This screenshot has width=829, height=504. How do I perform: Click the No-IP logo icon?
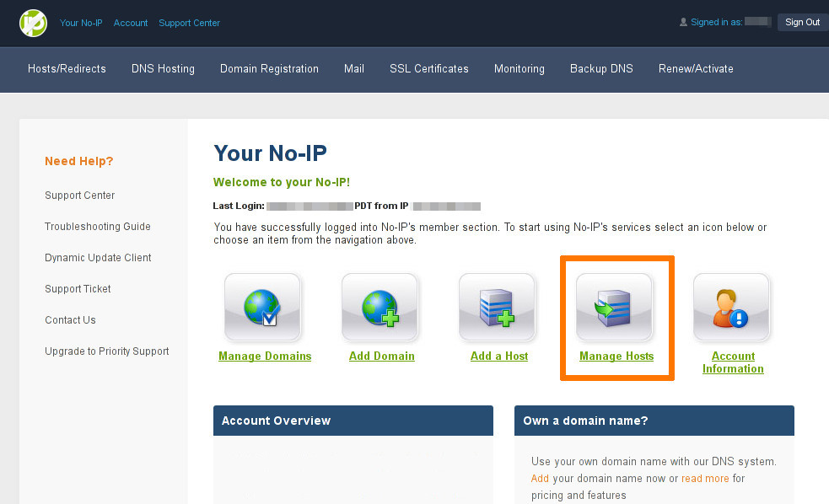coord(33,24)
